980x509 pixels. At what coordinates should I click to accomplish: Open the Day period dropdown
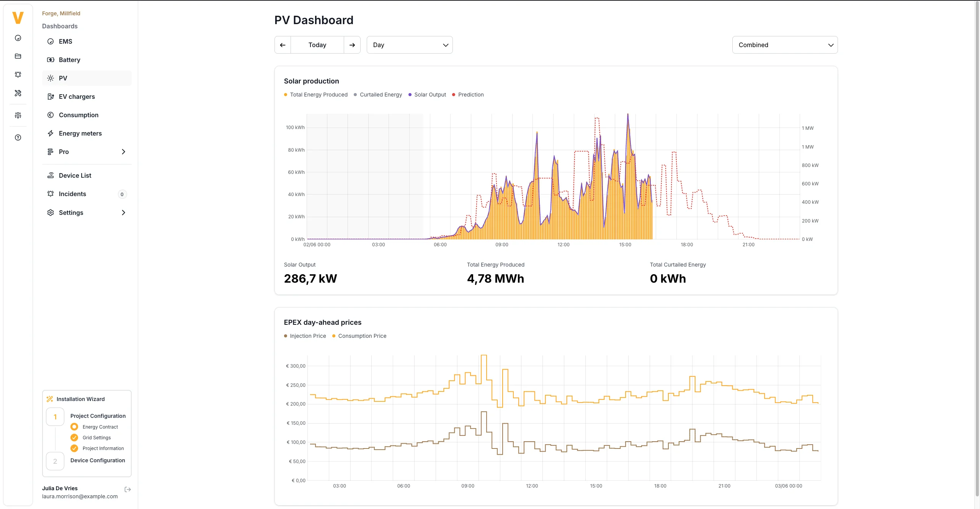(x=410, y=45)
